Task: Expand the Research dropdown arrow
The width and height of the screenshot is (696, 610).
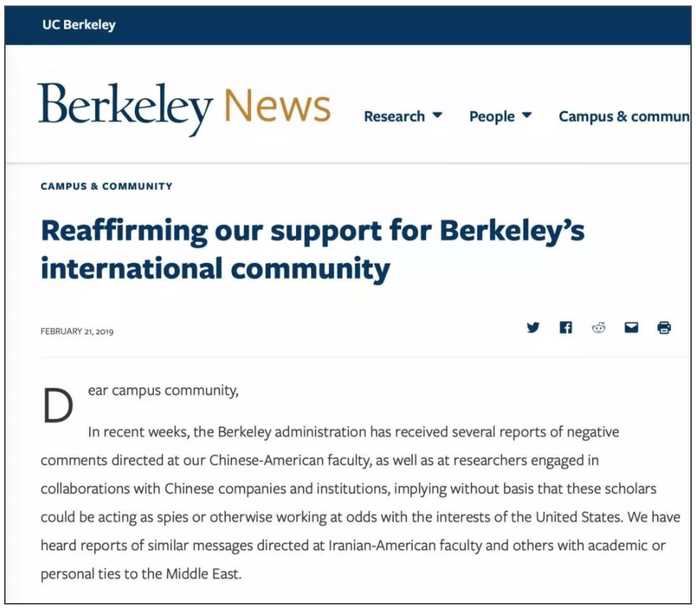Action: click(x=437, y=115)
